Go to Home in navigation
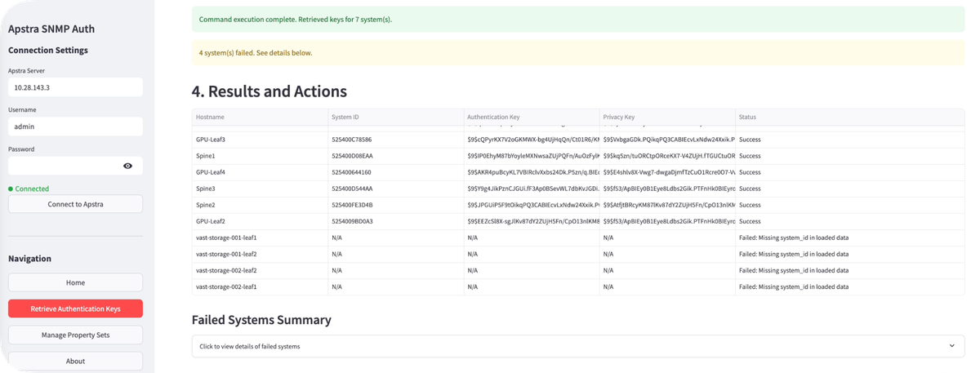980x373 pixels. (x=75, y=282)
